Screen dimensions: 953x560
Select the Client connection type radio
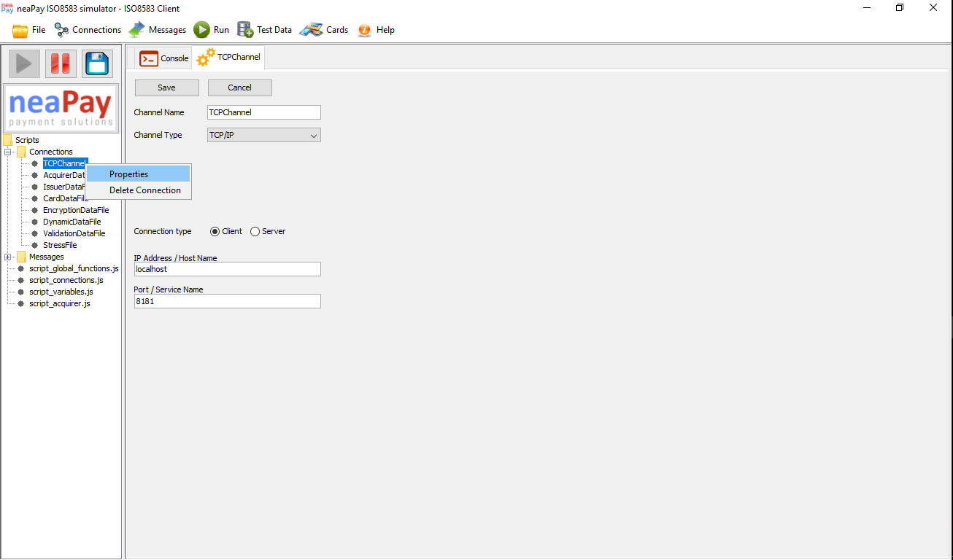(215, 231)
